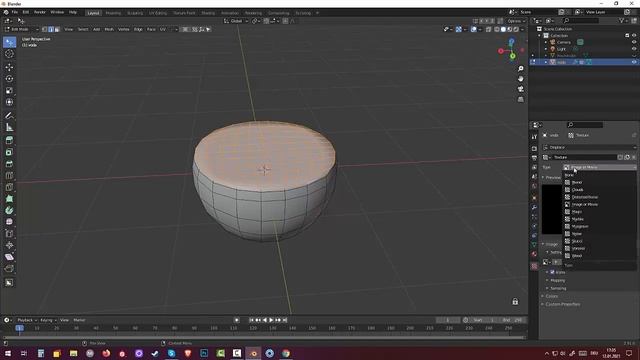Screen dimensions: 640x360
Task: Hide the Light object in outliner
Action: 634,49
